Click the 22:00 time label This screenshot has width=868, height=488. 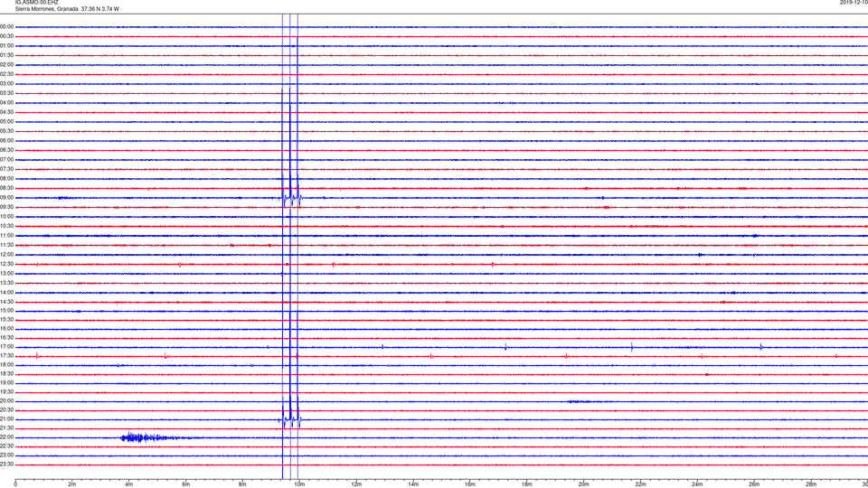tap(6, 437)
